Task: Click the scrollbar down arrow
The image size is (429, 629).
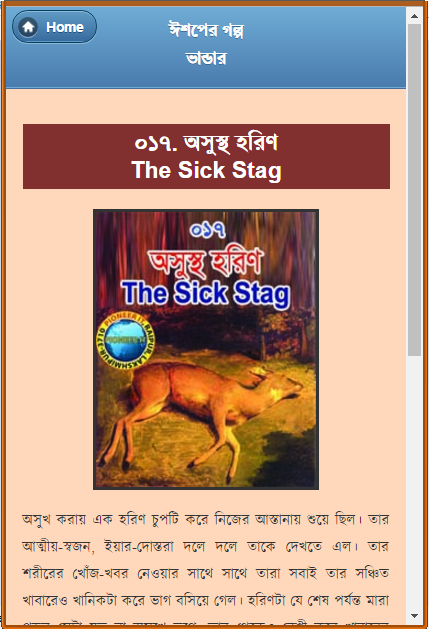Action: (415, 615)
